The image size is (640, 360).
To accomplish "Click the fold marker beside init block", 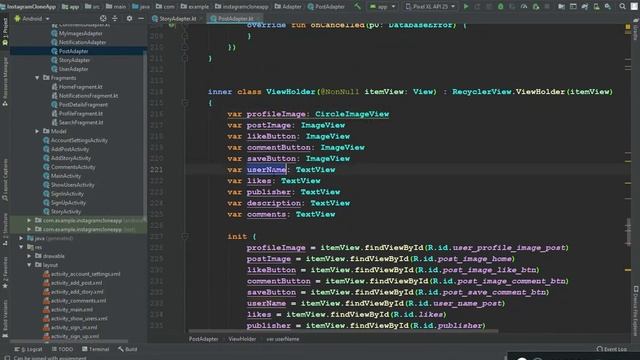I will pyautogui.click(x=185, y=236).
